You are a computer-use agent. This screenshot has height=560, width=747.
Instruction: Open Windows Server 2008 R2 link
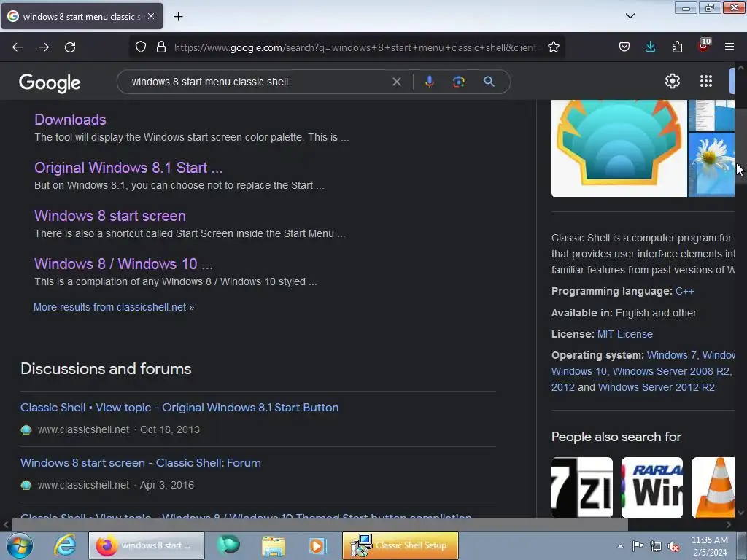(671, 371)
